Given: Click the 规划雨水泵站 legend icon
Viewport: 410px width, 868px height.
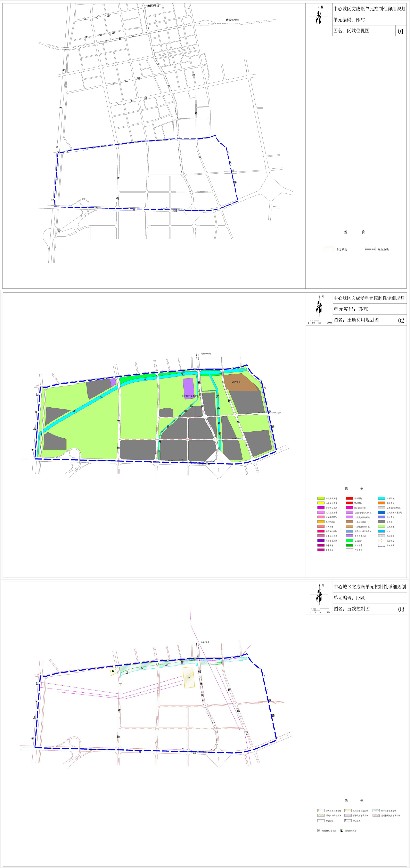Looking at the screenshot, I should (x=342, y=831).
